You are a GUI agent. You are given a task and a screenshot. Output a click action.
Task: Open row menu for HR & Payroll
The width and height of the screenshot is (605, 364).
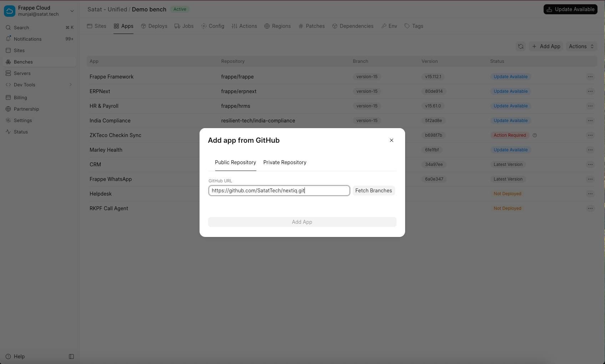pos(590,106)
